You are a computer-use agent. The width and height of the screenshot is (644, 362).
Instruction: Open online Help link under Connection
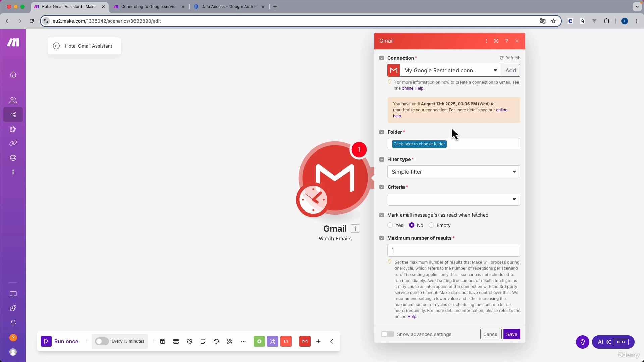(413, 88)
